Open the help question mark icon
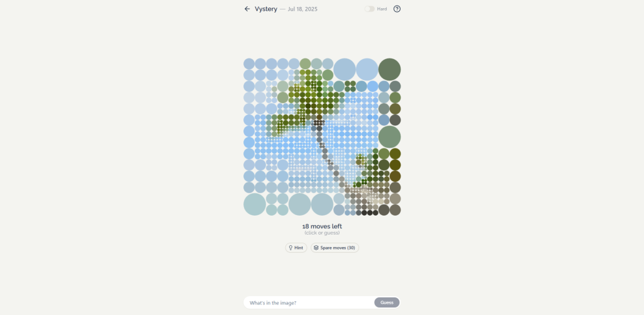The height and width of the screenshot is (315, 644). 397,9
